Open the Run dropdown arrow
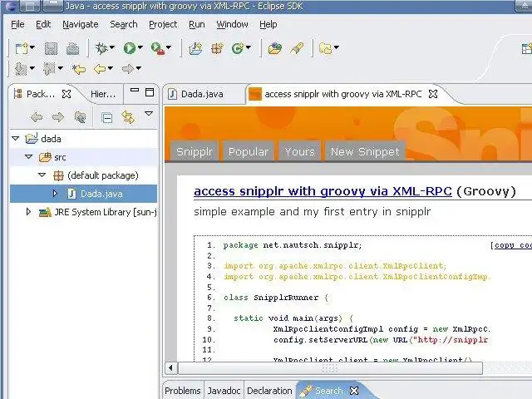 [140, 47]
